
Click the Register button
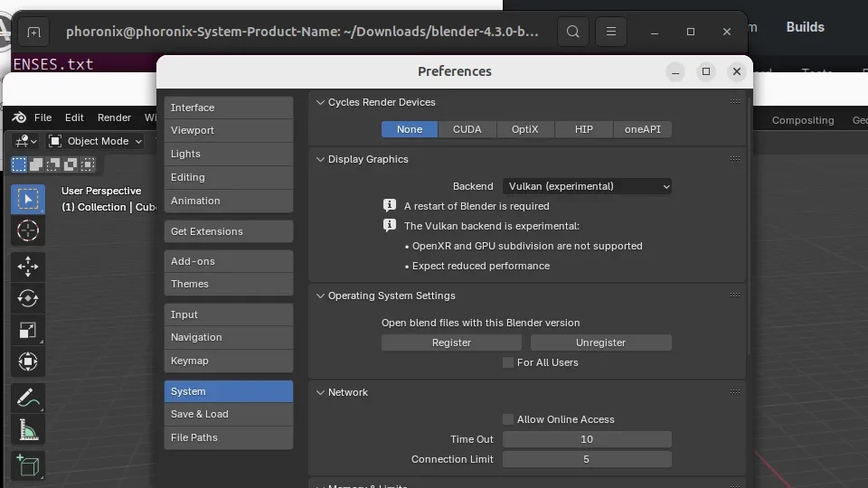point(451,343)
